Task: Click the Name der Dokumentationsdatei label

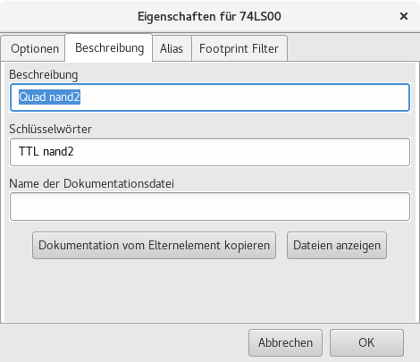Action: point(92,184)
